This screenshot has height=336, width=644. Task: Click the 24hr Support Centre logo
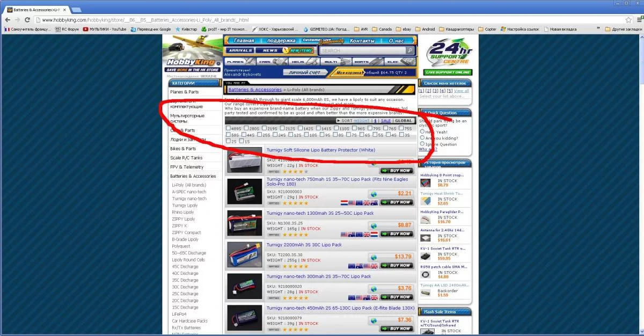pos(449,54)
